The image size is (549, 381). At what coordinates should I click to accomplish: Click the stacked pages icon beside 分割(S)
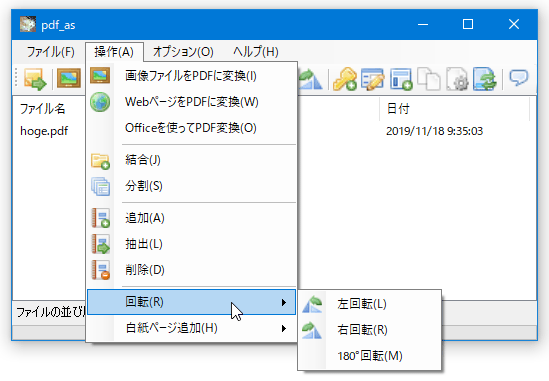(100, 186)
